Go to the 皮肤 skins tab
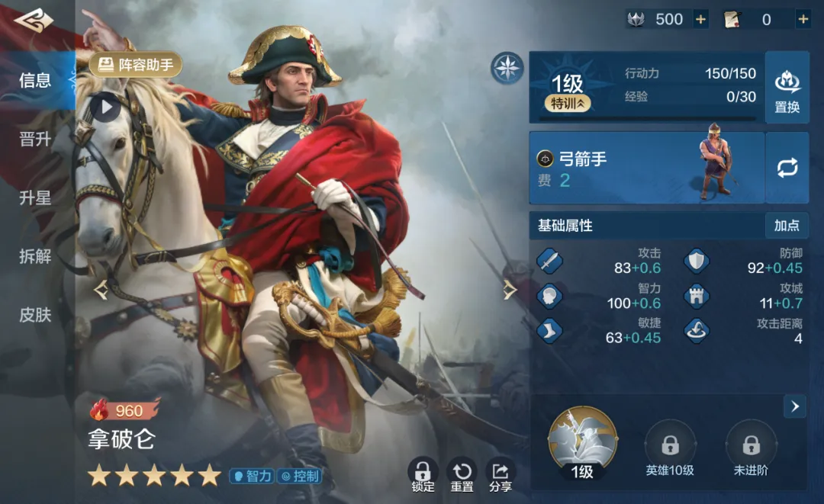Viewport: 824px width, 504px height. coord(35,315)
